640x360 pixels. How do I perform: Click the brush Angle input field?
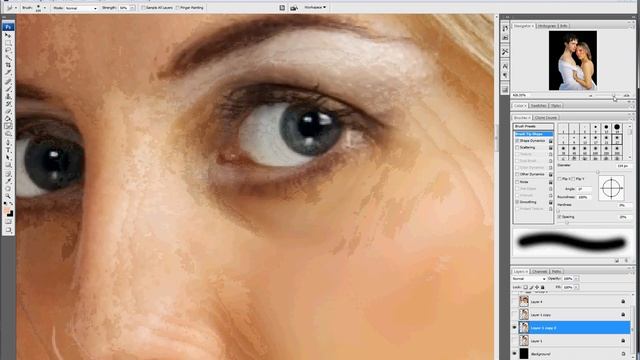pyautogui.click(x=584, y=189)
